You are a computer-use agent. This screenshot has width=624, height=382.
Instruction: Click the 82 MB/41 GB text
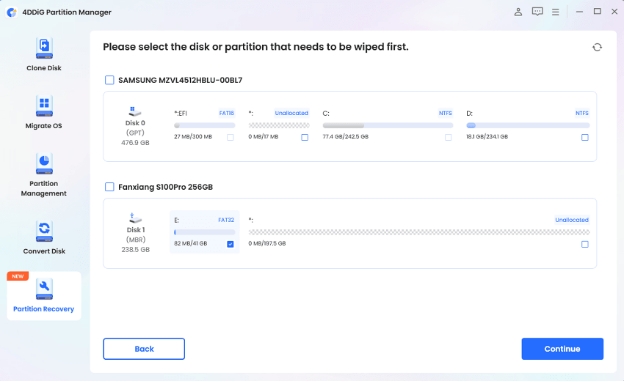tap(191, 243)
